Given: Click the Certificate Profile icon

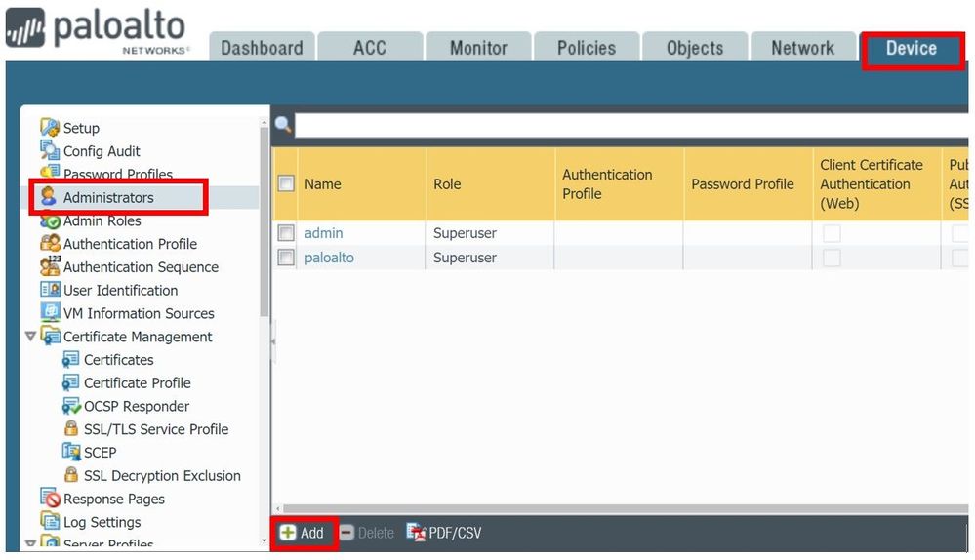Looking at the screenshot, I should [x=70, y=382].
